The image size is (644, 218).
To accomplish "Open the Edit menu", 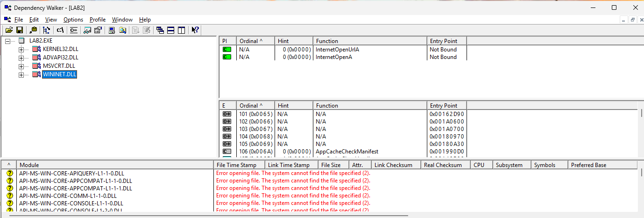I will tap(34, 20).
